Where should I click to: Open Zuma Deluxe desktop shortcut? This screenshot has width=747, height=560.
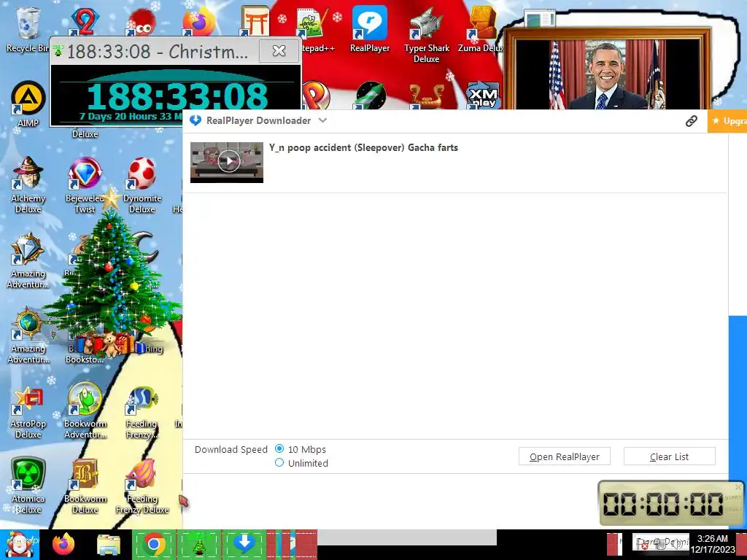[481, 29]
